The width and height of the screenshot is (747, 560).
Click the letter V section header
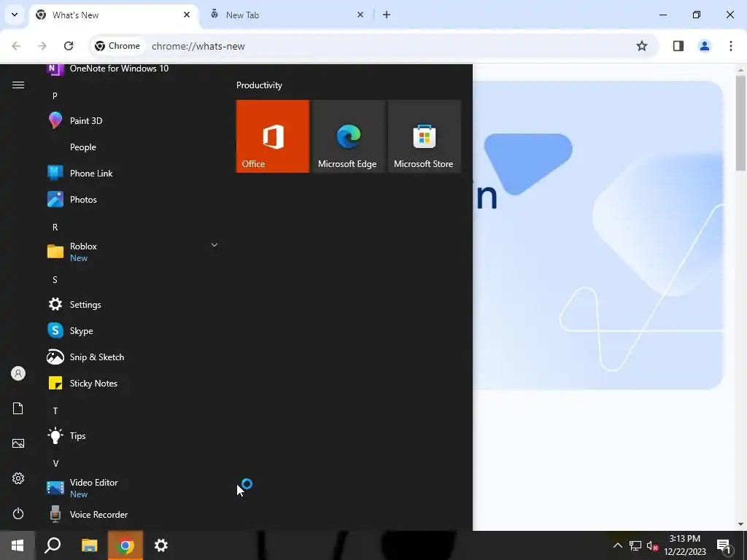click(55, 463)
